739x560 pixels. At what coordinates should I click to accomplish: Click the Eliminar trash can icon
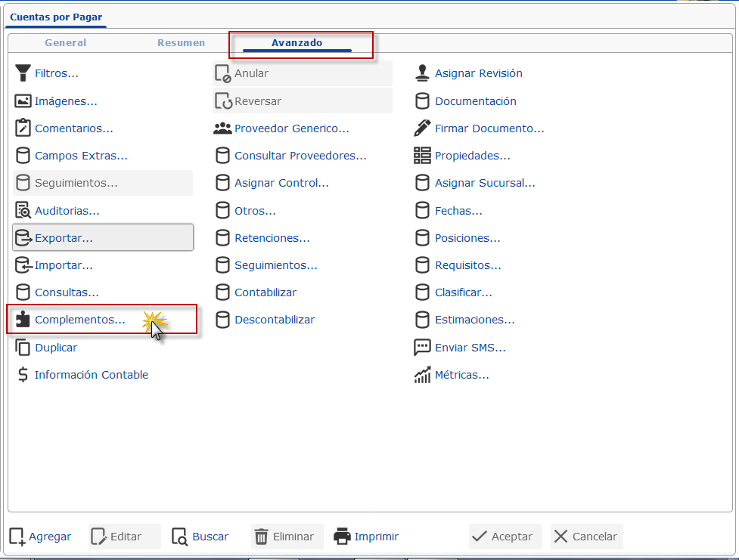pyautogui.click(x=261, y=537)
